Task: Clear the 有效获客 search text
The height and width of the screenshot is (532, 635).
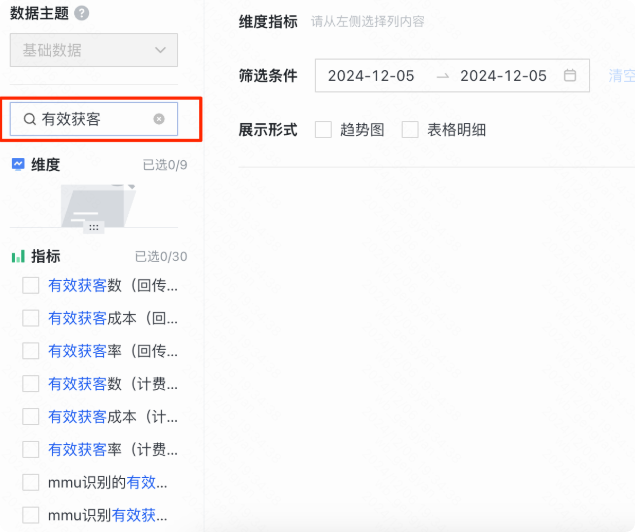Action: coord(159,119)
